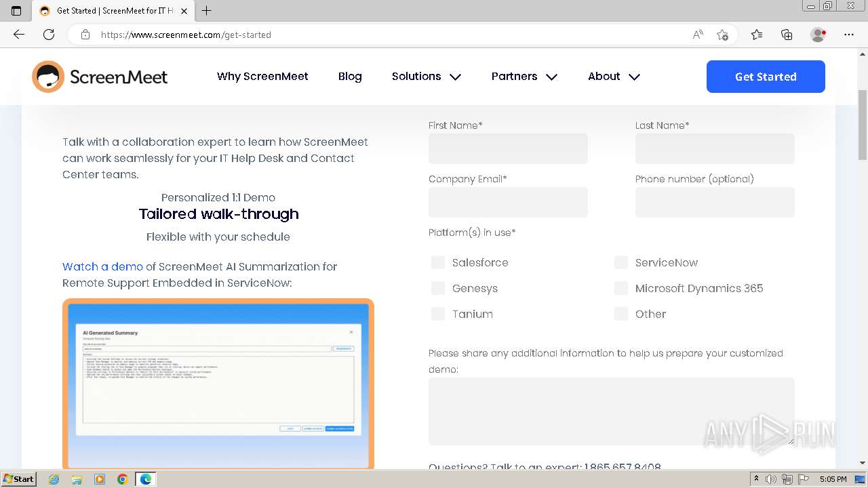View site information lock icon
This screenshot has width=868, height=488.
click(x=85, y=35)
